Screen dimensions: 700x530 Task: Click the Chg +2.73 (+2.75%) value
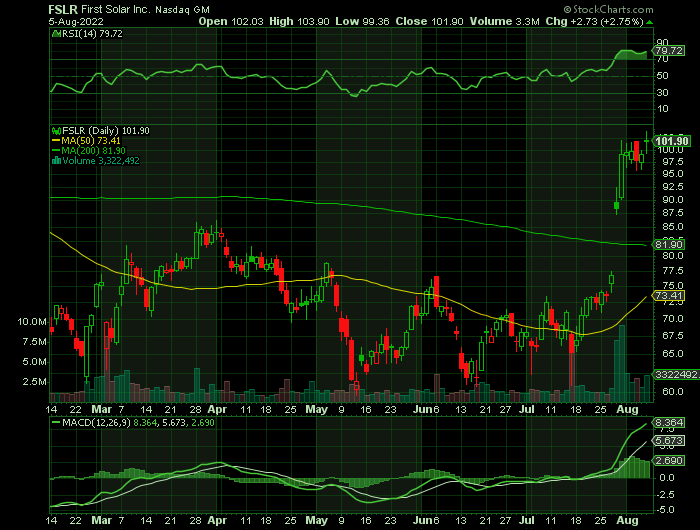click(x=595, y=21)
